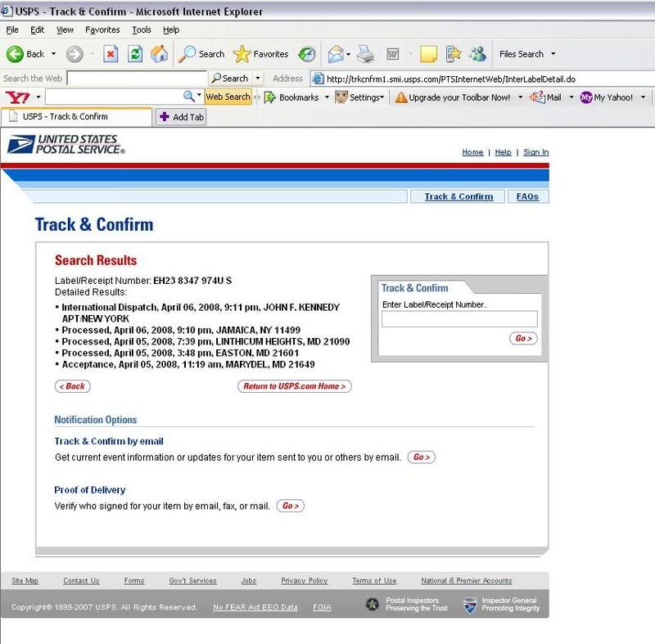Open the Yahoo toolbar Settings dropdown
The height and width of the screenshot is (644, 655).
381,97
